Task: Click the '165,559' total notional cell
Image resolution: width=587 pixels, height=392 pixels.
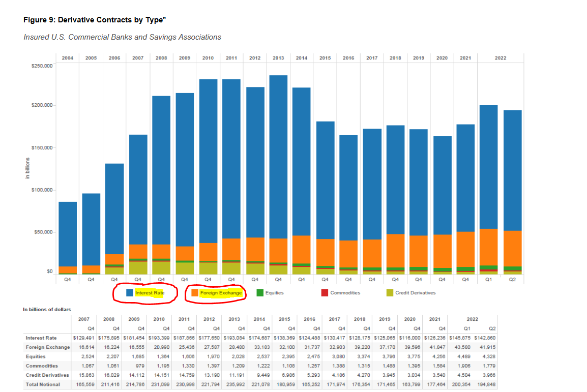Action: coord(85,384)
